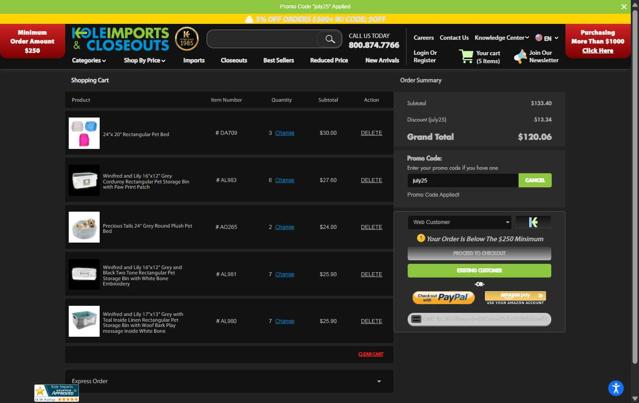The width and height of the screenshot is (639, 403).
Task: Click the Amazon Pay button
Action: [x=515, y=296]
